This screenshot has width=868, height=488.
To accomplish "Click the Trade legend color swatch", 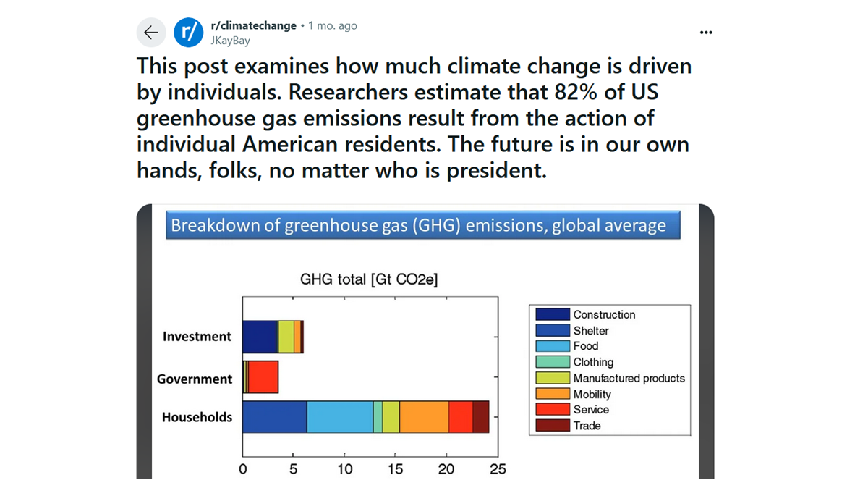I will pyautogui.click(x=553, y=426).
